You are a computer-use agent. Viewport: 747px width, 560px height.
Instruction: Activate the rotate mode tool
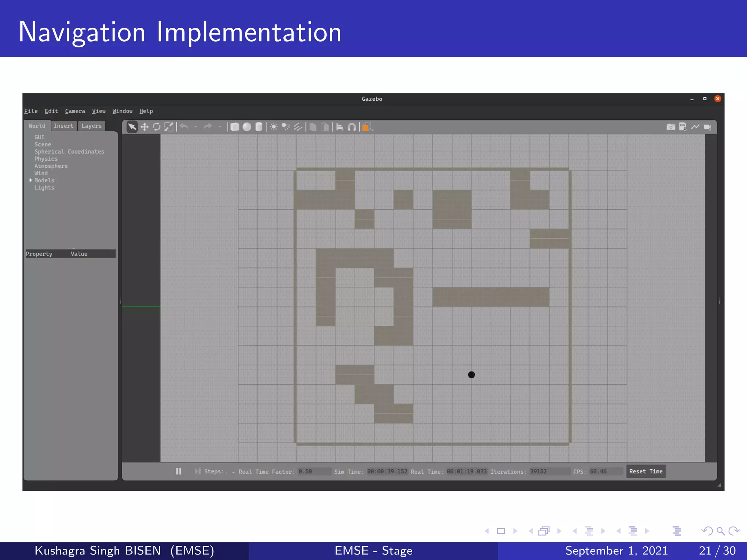click(x=156, y=127)
